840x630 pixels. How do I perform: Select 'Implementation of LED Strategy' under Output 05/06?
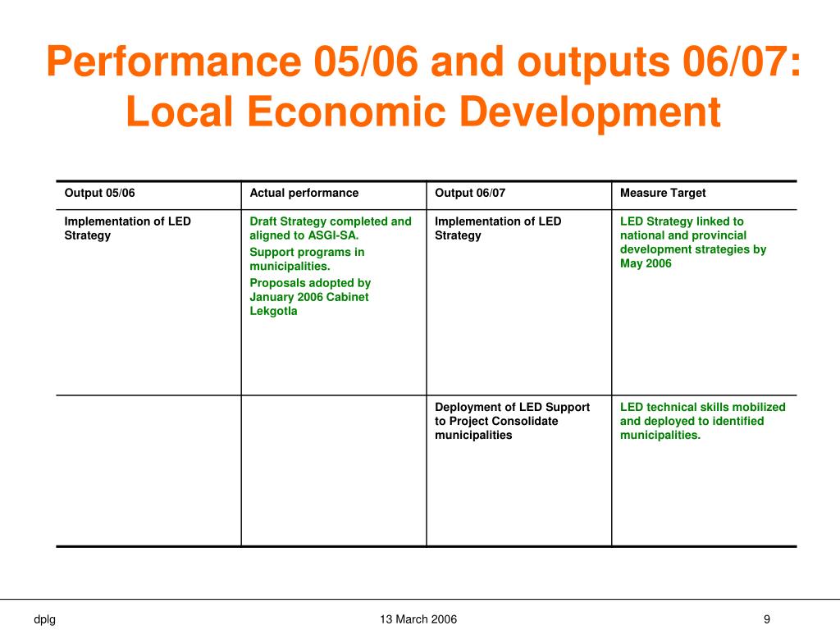[127, 228]
